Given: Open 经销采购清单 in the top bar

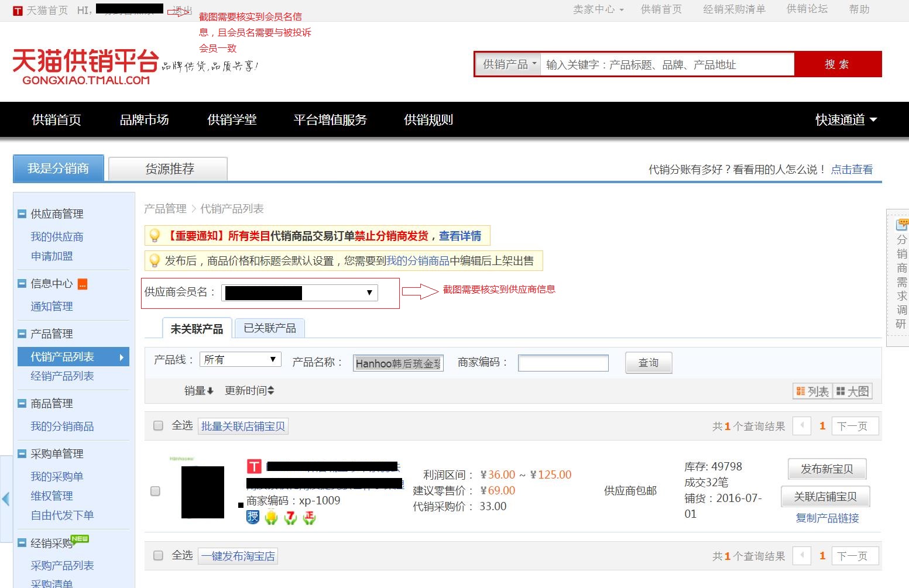Looking at the screenshot, I should 734,9.
